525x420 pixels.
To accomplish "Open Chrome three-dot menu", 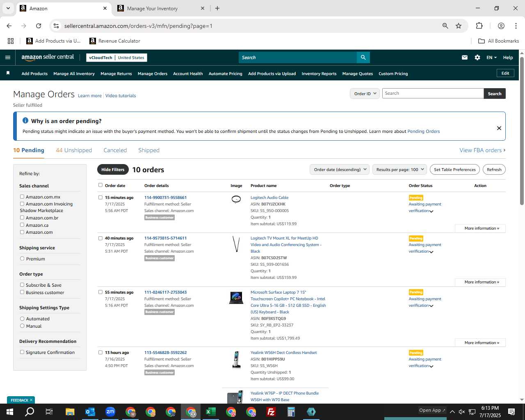I will click(516, 26).
